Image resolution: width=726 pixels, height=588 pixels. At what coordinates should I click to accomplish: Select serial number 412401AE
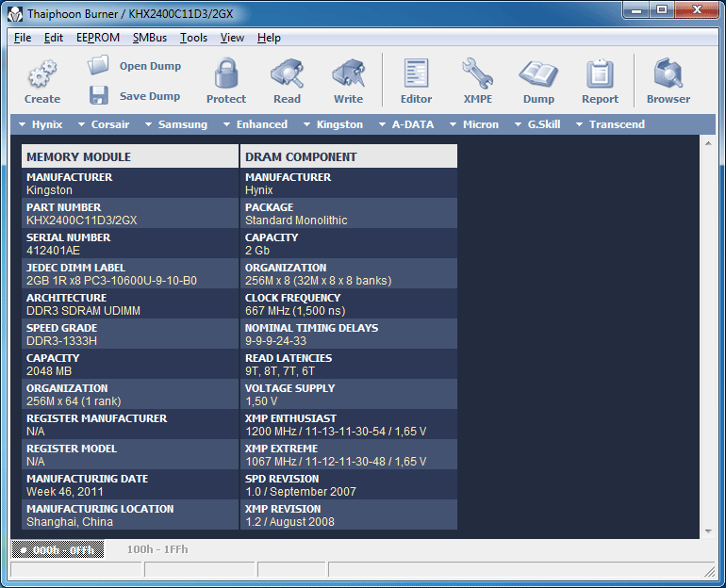click(x=53, y=251)
